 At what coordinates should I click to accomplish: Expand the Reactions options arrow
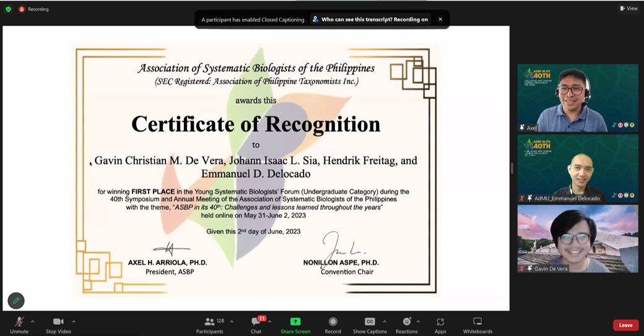pos(418,322)
